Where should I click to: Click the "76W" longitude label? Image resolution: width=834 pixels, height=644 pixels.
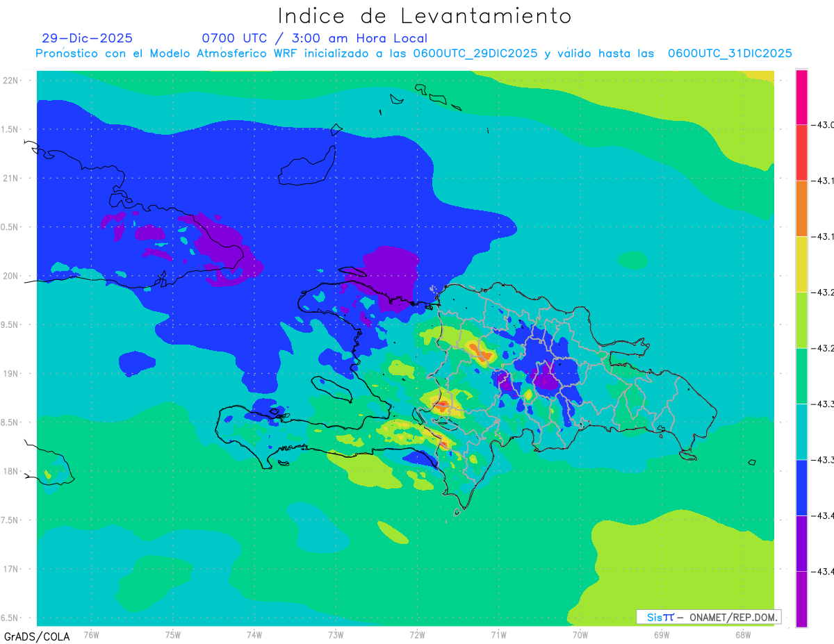(x=91, y=635)
